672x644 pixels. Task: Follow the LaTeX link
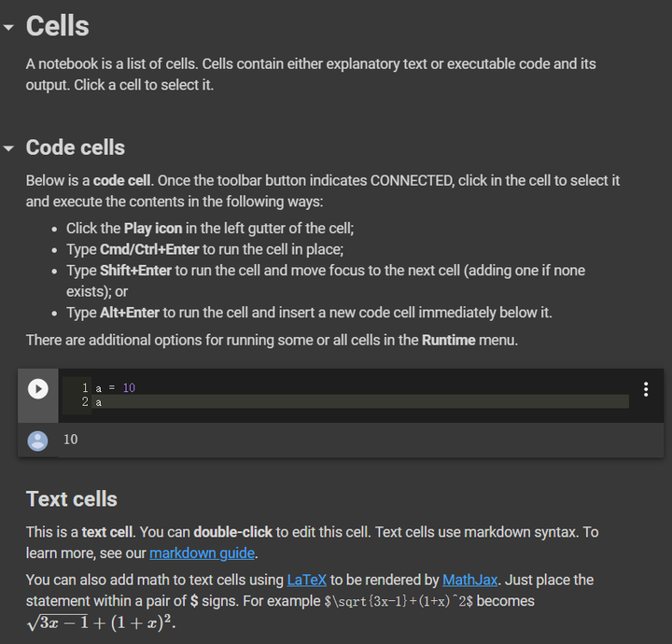click(306, 580)
